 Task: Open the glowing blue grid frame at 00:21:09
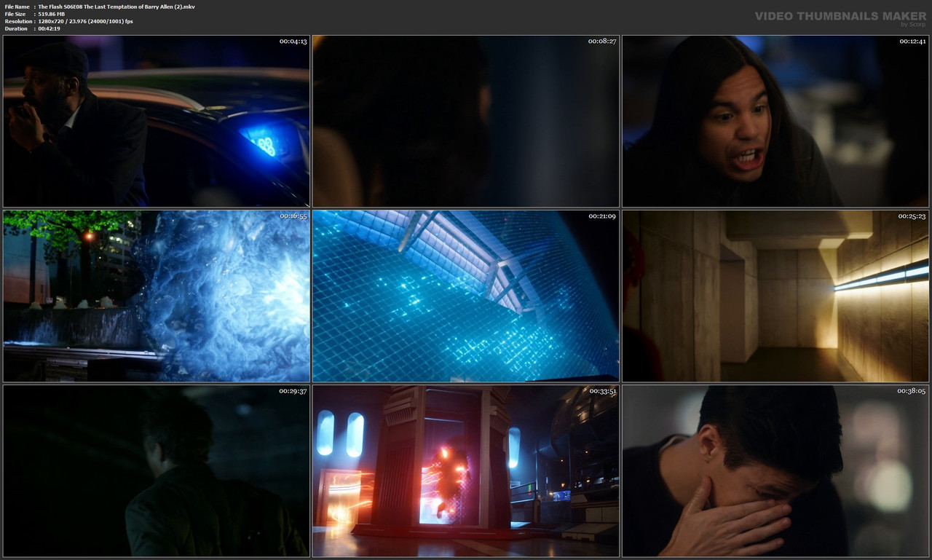466,296
